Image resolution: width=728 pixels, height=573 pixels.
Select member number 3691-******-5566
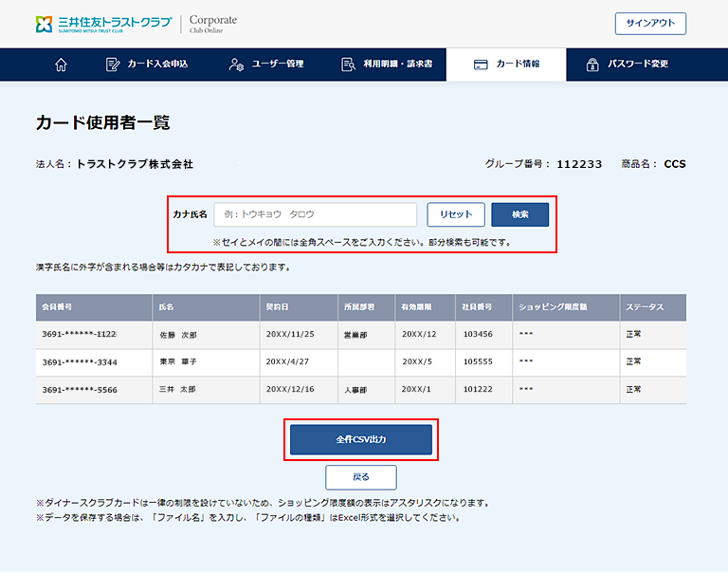(80, 390)
